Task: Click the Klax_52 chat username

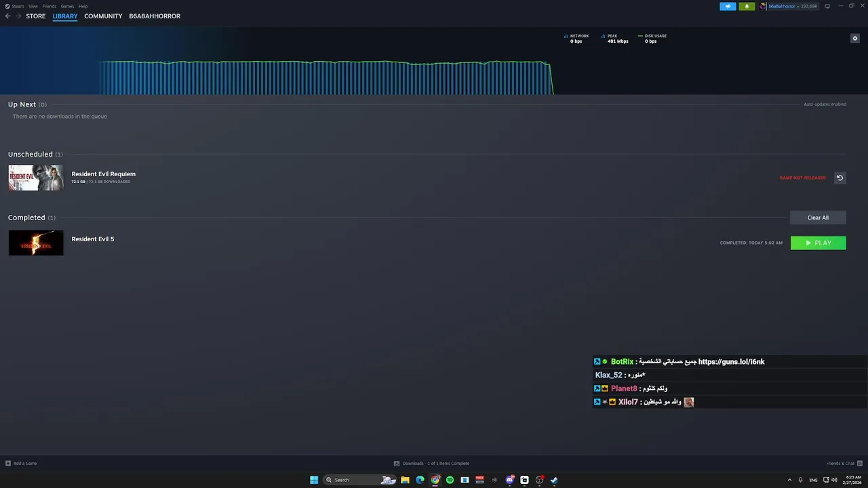Action: (608, 375)
